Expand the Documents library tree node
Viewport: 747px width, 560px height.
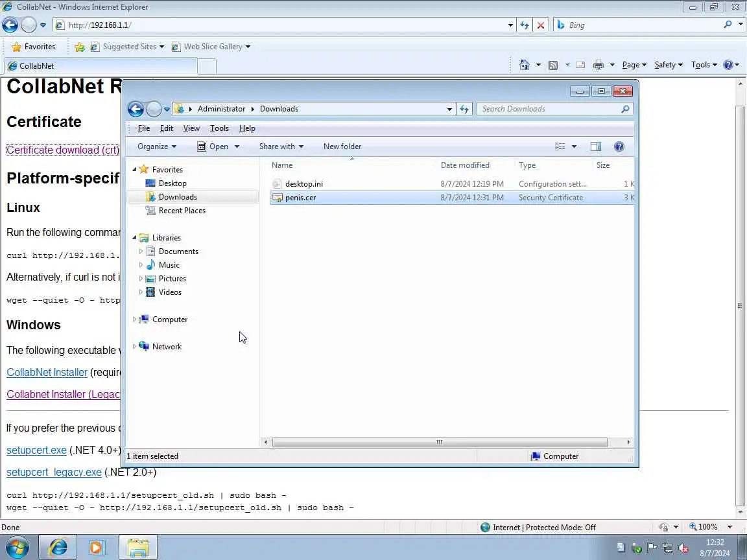click(141, 251)
